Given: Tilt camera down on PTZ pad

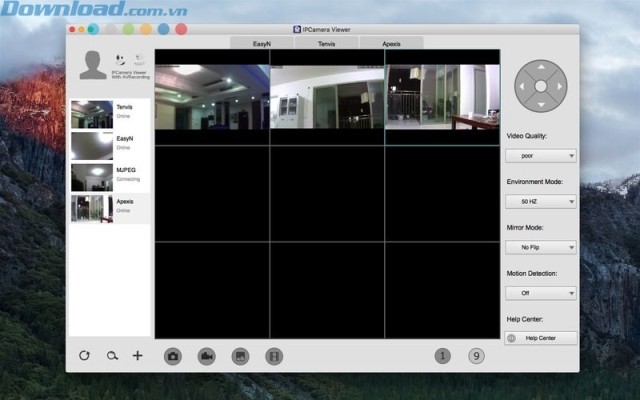Looking at the screenshot, I should 541,105.
